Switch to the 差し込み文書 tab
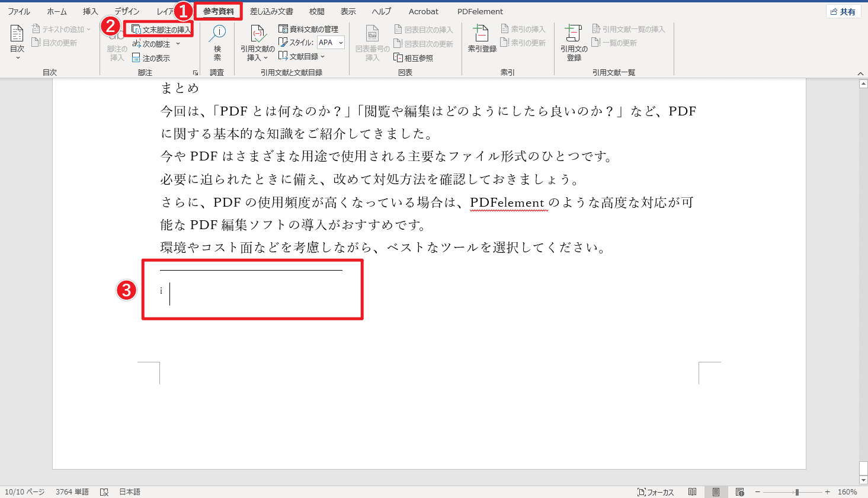868x498 pixels. [271, 11]
